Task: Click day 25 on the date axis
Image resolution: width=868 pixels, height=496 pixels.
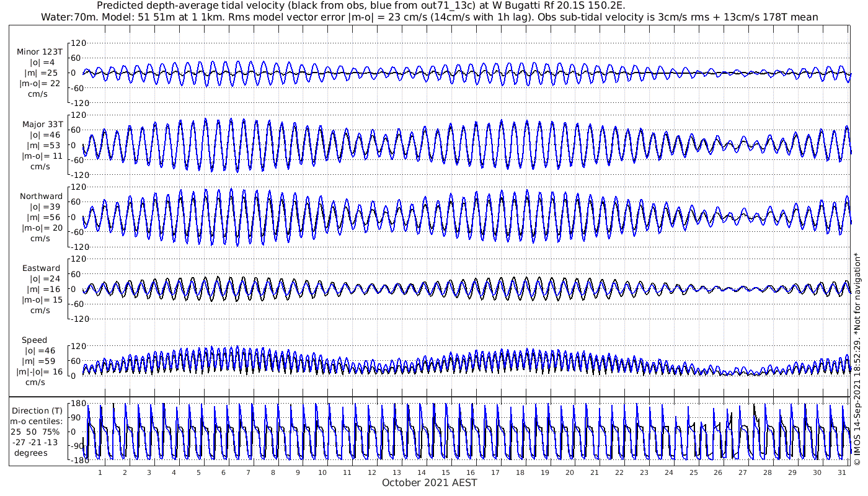Action: point(693,472)
